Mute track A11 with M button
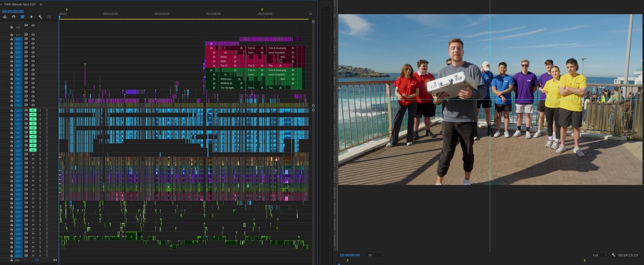 (33, 154)
